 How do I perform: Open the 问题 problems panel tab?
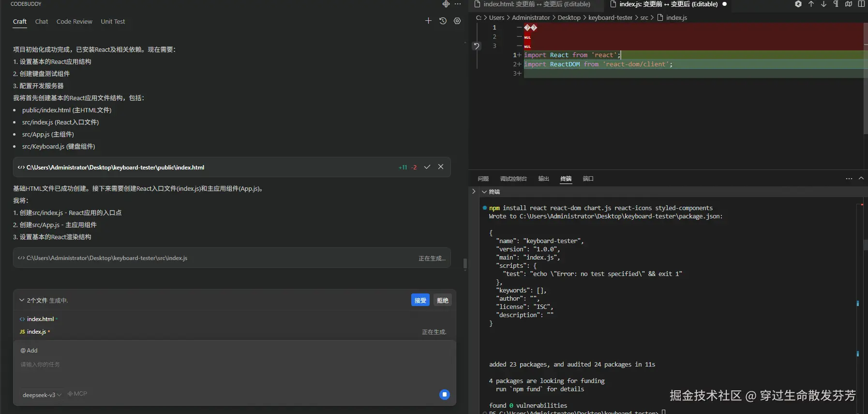pos(483,179)
